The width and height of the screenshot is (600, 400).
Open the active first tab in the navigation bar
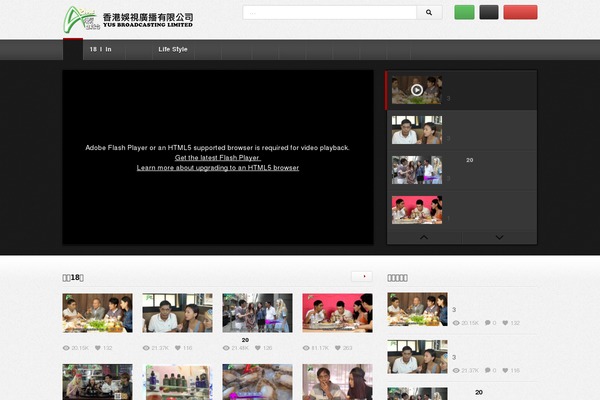73,49
